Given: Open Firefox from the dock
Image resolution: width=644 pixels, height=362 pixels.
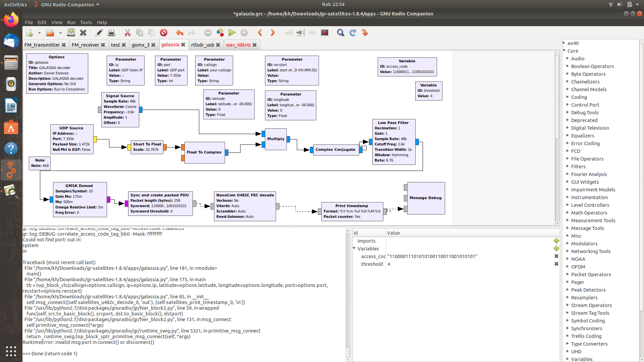Looking at the screenshot, I should coord(11,20).
